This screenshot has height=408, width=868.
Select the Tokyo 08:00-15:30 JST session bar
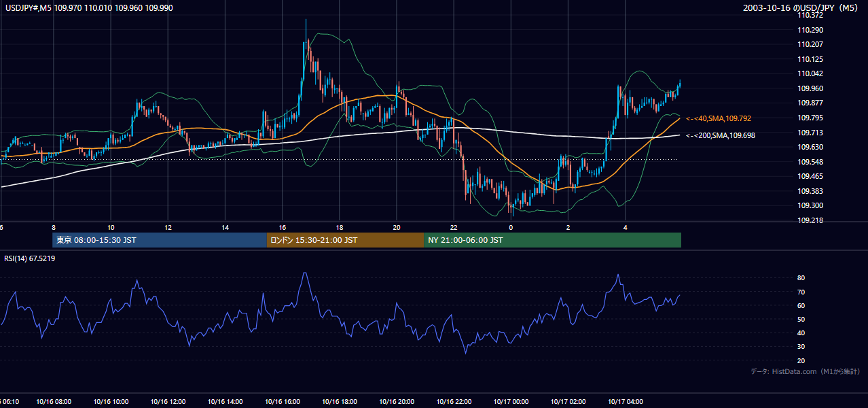[160, 240]
